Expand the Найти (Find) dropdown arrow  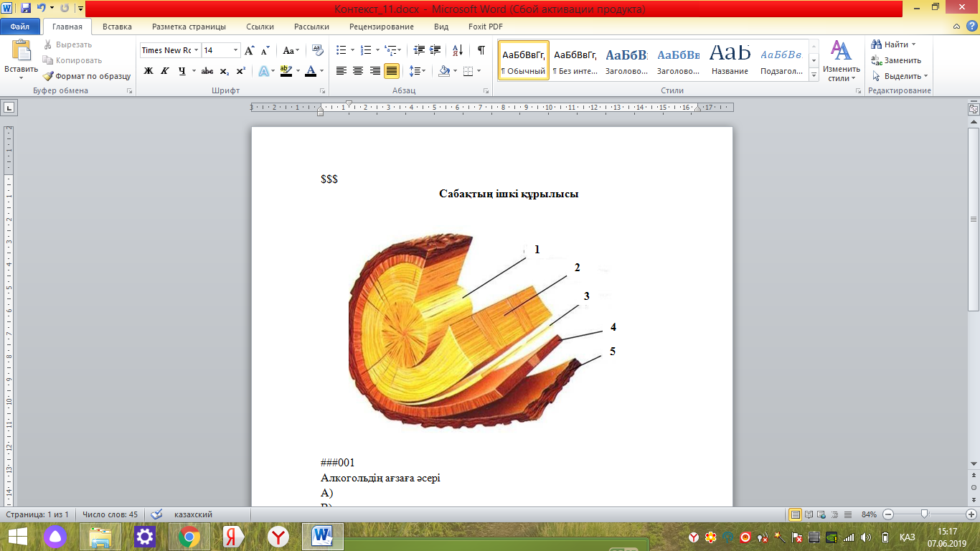point(914,44)
